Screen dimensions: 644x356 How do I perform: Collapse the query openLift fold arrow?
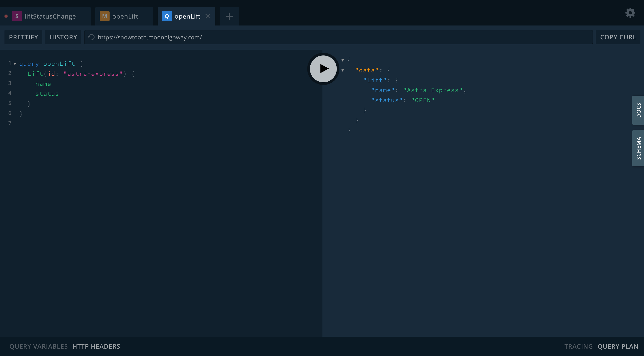15,64
